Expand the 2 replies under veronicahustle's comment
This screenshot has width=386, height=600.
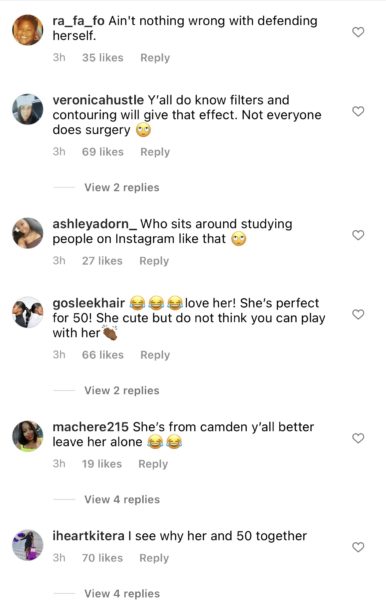[122, 188]
